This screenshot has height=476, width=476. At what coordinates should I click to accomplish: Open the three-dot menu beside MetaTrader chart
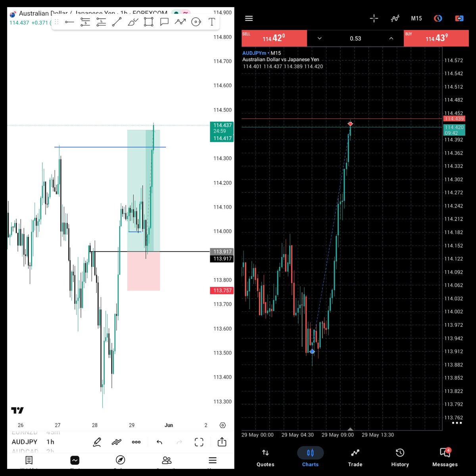tap(457, 423)
